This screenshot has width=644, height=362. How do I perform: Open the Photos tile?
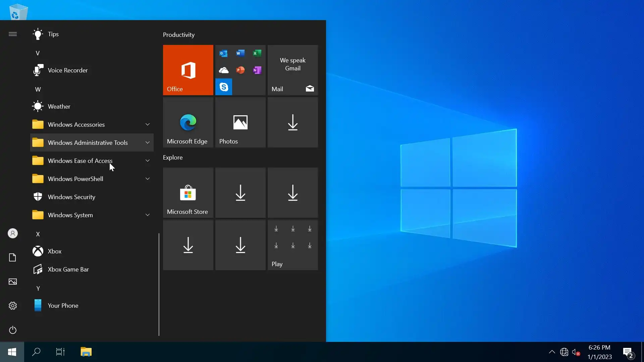[x=240, y=122]
